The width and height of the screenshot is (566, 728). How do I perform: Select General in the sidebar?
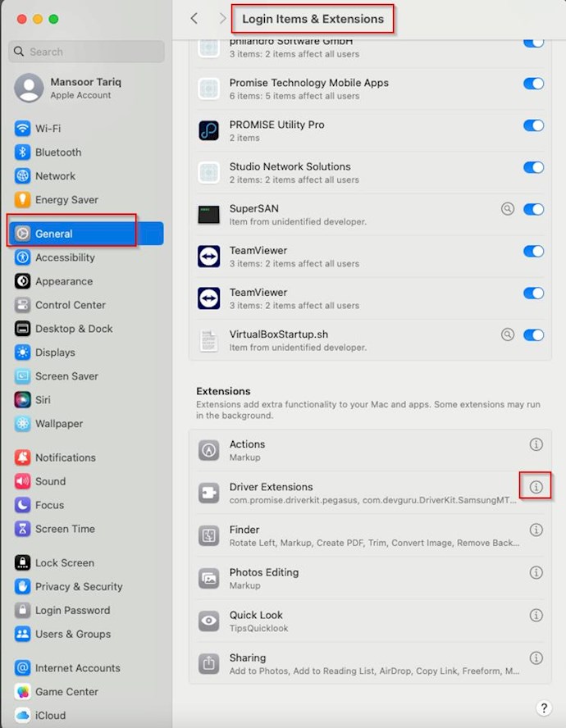86,233
